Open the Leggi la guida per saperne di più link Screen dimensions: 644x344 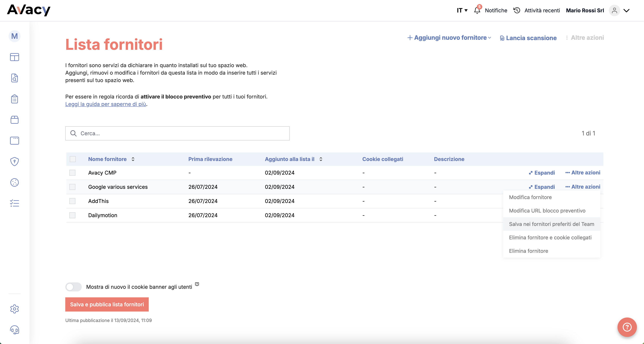[106, 104]
